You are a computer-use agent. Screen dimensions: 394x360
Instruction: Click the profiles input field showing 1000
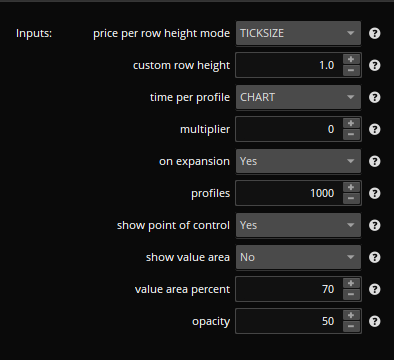289,193
